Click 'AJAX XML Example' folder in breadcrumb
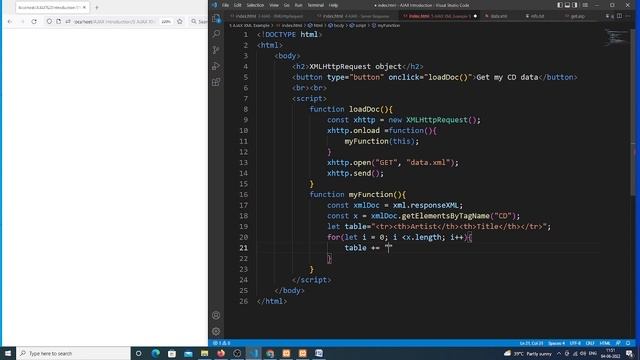The image size is (640, 360). (249, 25)
